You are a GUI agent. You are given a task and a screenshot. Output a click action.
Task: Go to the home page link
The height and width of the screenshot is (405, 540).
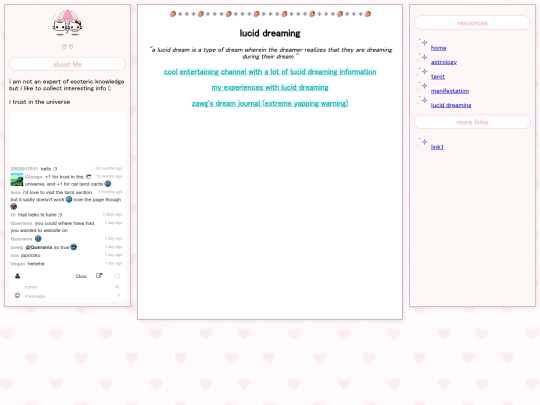[438, 48]
